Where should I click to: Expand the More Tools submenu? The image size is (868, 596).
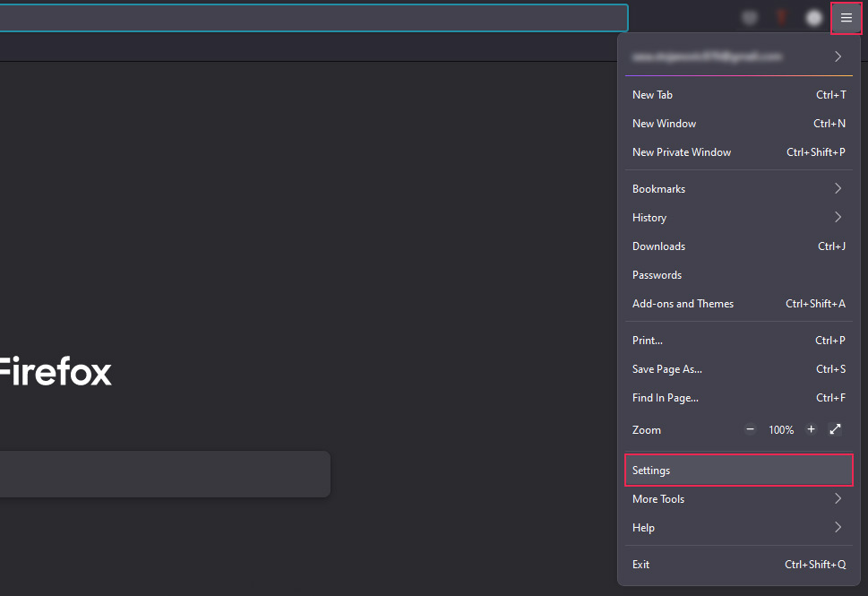pos(736,499)
